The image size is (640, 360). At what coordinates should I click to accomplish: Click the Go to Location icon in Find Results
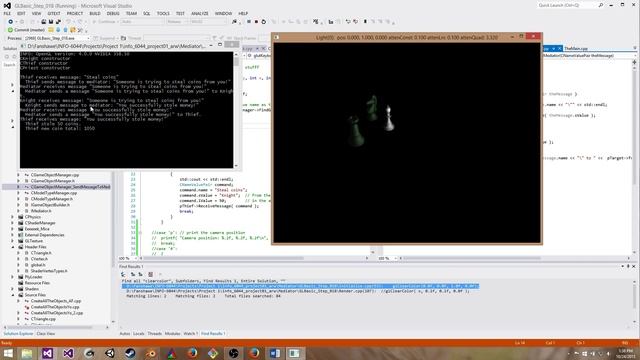point(123,274)
